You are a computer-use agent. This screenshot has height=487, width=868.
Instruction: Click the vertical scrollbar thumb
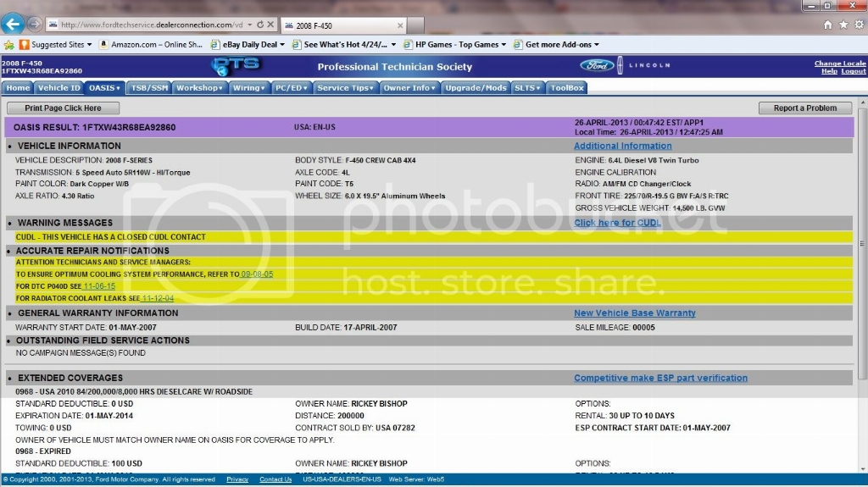pos(862,244)
